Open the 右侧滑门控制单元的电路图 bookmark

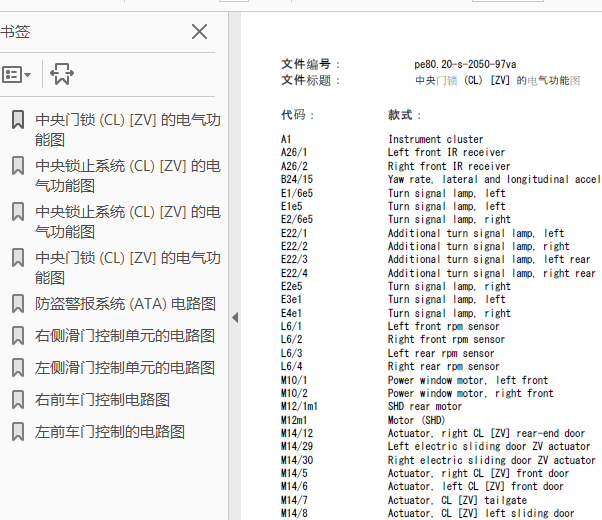(125, 336)
